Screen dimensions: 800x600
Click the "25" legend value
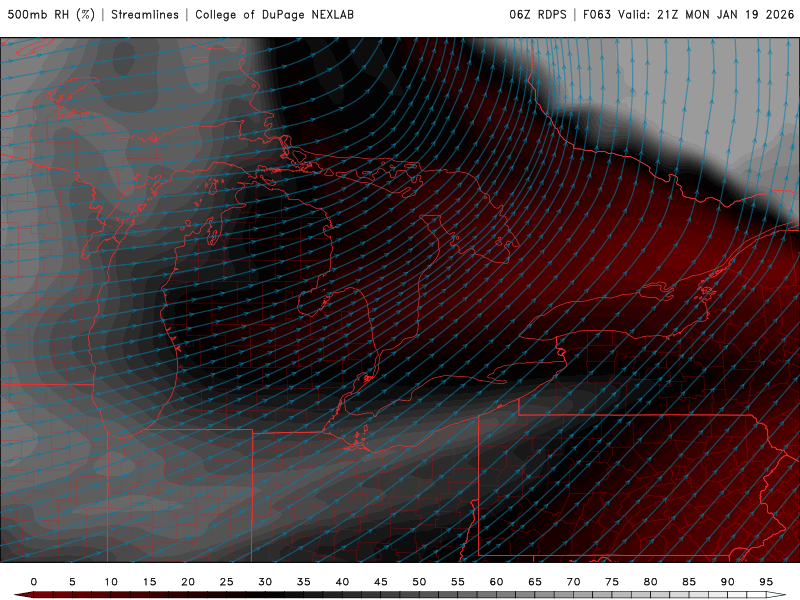coord(227,582)
